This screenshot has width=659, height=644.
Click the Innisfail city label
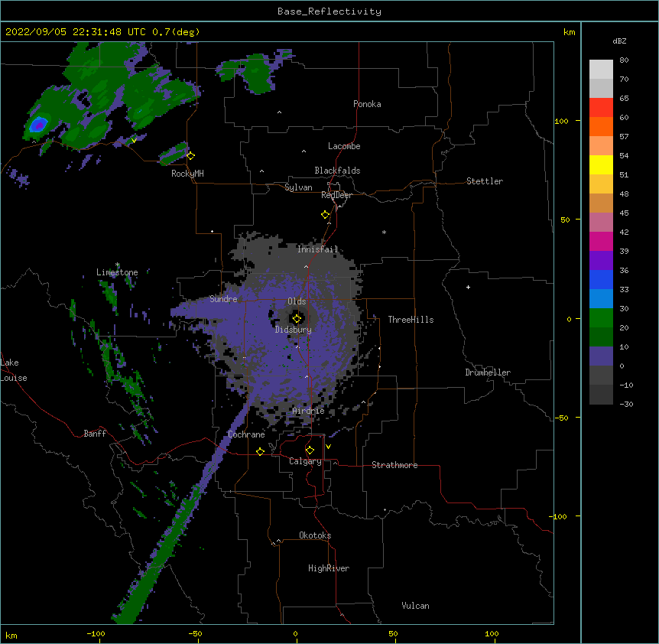(317, 249)
